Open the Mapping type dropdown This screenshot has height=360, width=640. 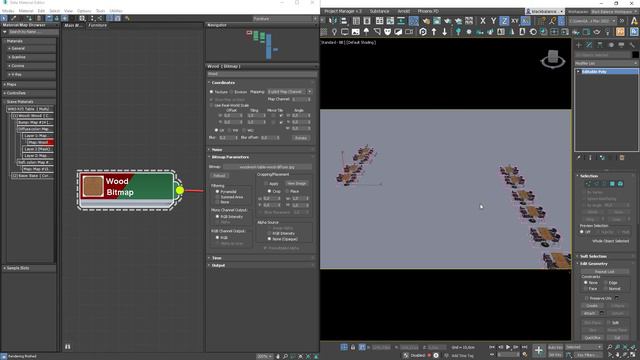(290, 92)
